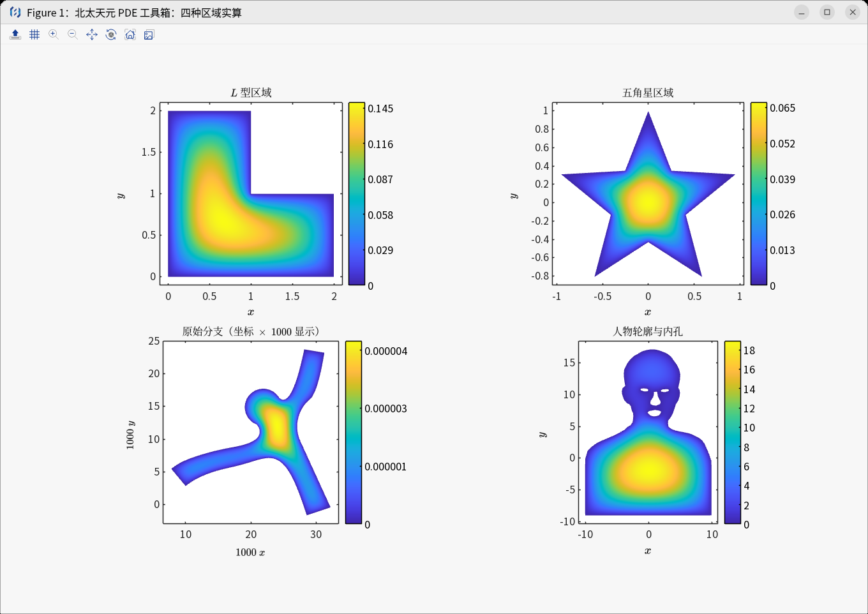Click the branch plot colorbar
The width and height of the screenshot is (868, 614).
point(354,432)
